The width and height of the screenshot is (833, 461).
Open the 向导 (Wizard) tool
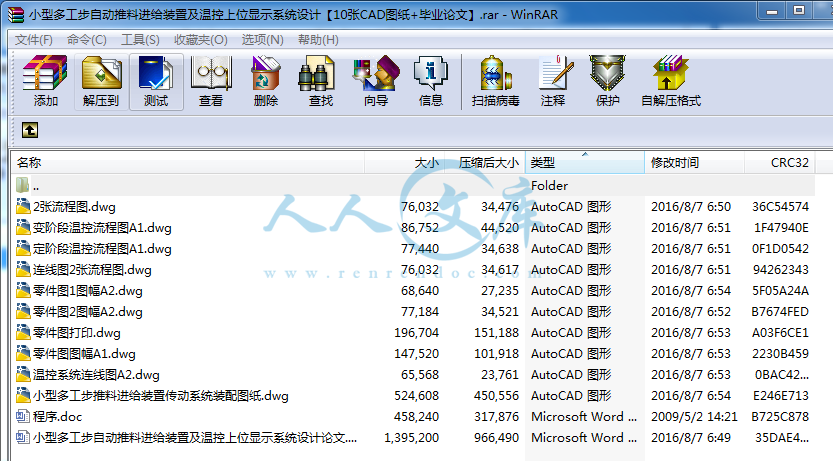point(376,73)
